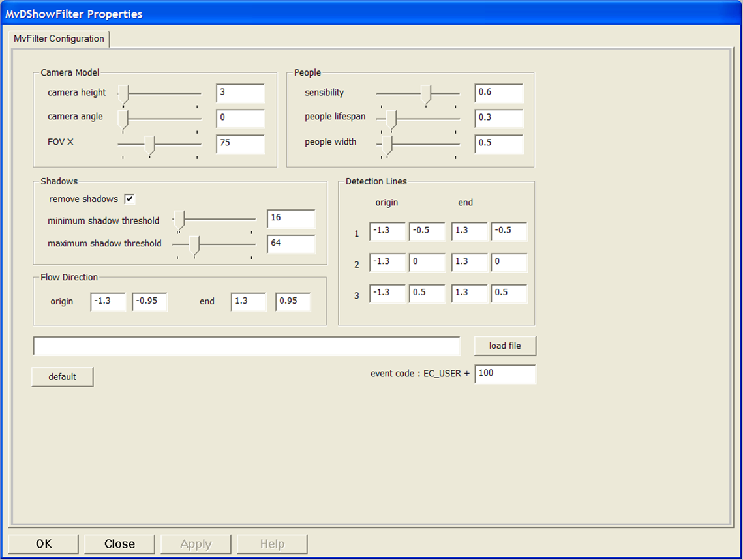Image resolution: width=743 pixels, height=560 pixels.
Task: Click the minimum shadow threshold slider thumb
Action: [179, 220]
